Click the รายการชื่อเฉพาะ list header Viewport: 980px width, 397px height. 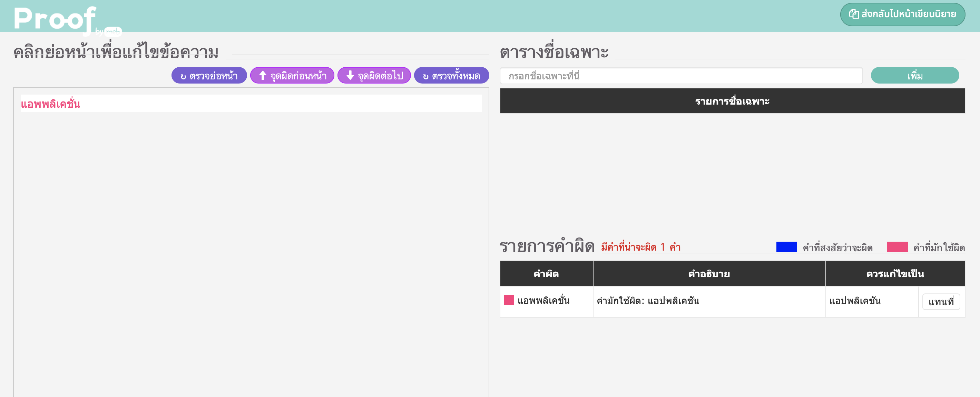pyautogui.click(x=732, y=101)
